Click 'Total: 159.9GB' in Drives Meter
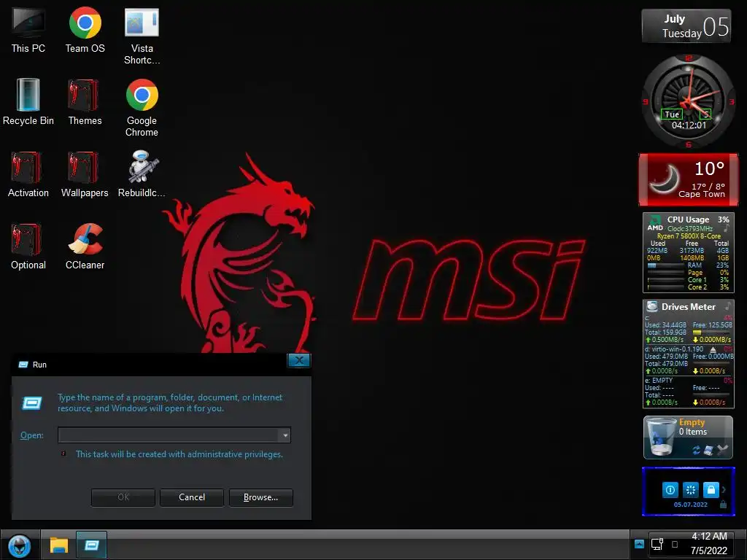The height and width of the screenshot is (560, 747). (x=665, y=332)
